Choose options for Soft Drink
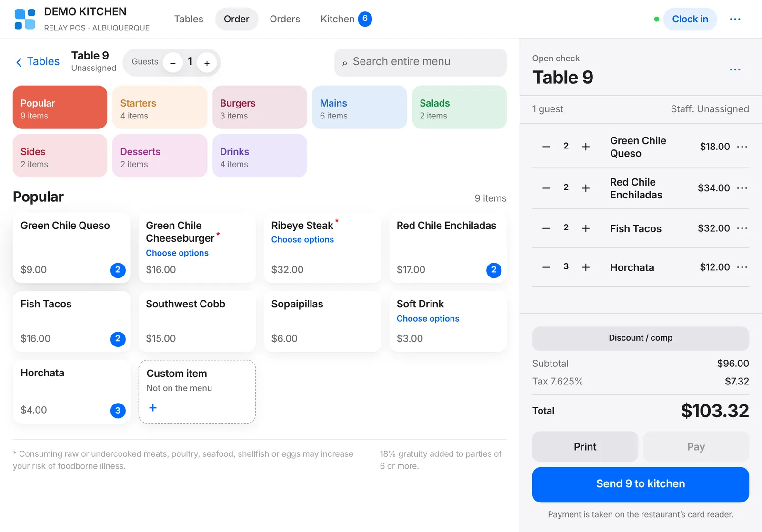 [428, 319]
